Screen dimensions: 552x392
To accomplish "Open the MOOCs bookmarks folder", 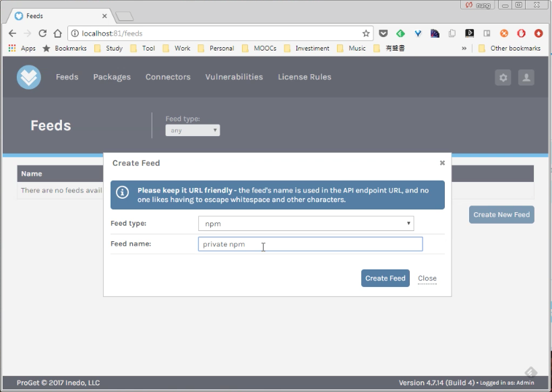I will [x=259, y=48].
